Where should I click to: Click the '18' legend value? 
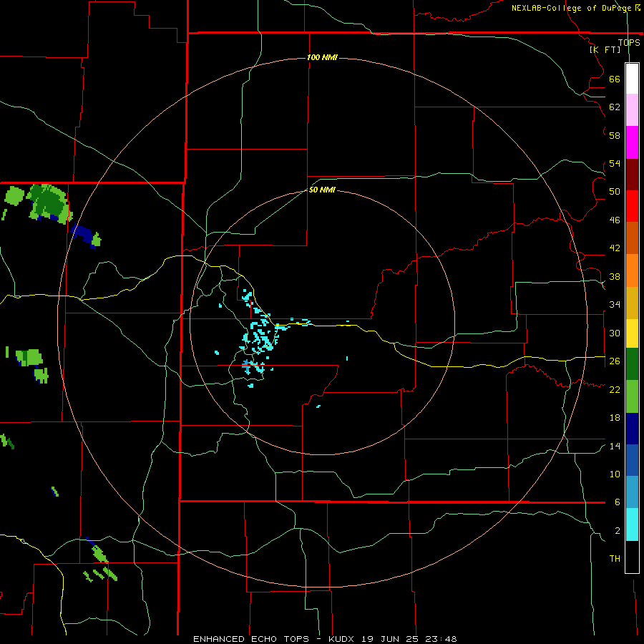[x=615, y=418]
